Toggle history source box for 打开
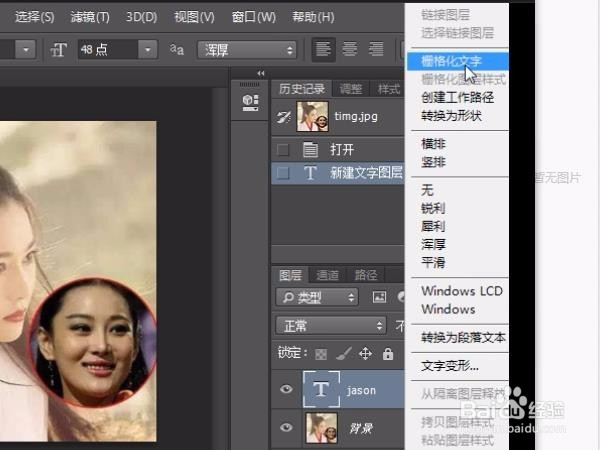This screenshot has height=450, width=600. (x=283, y=150)
